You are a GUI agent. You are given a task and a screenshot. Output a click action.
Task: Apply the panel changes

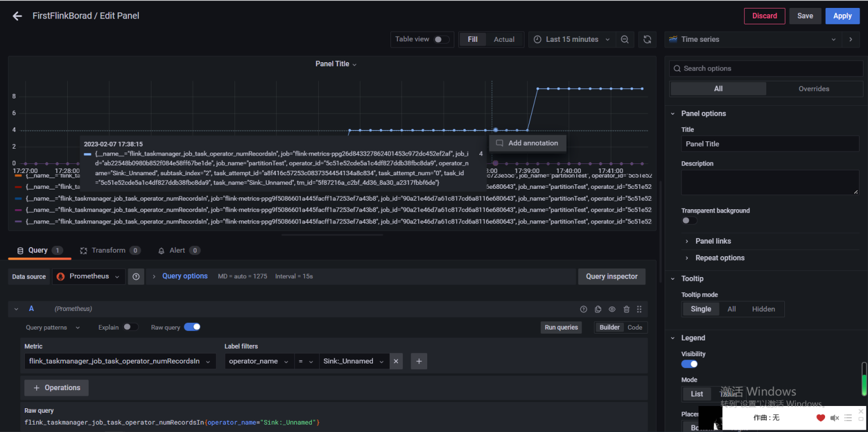pos(843,16)
